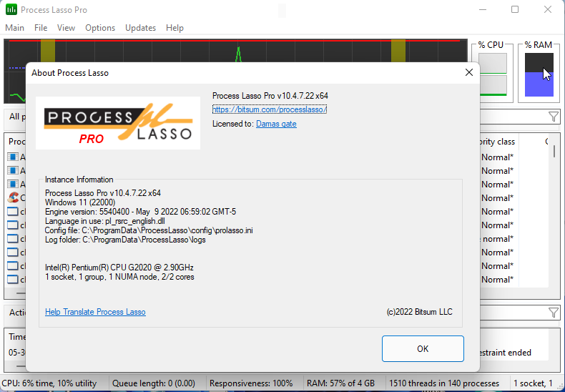Maximize the Process Lasso Pro window
Screen dimensions: 565x392
tap(515, 9)
